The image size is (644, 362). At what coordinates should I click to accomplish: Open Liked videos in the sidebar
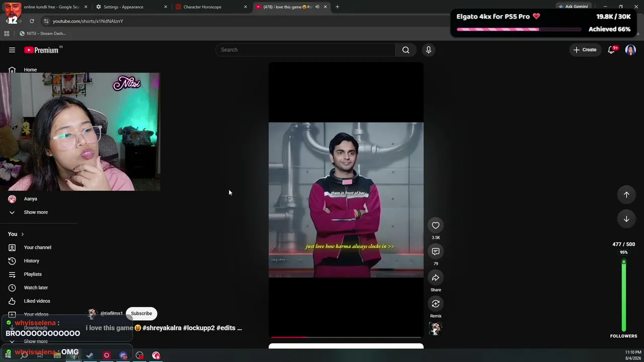click(37, 301)
